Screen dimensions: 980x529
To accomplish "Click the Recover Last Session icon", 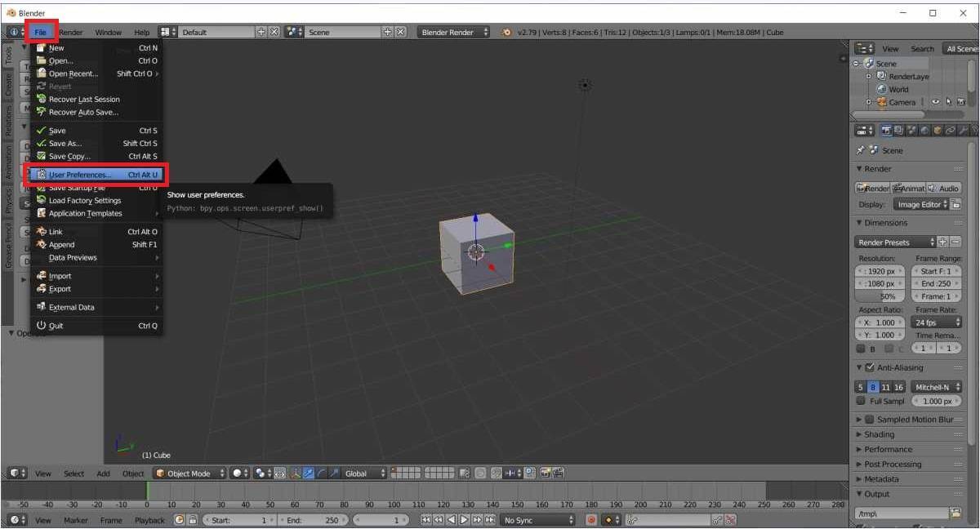I will pyautogui.click(x=41, y=100).
